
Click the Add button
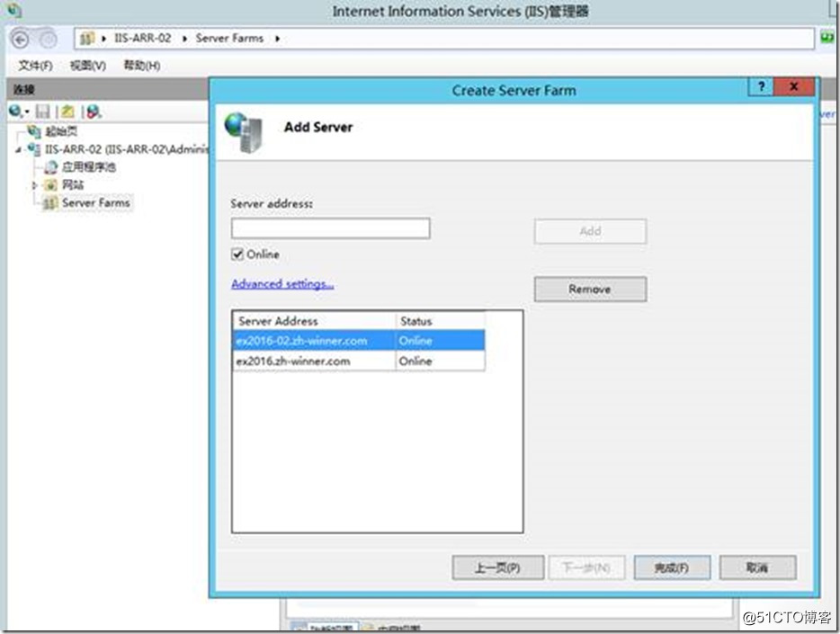(x=590, y=231)
